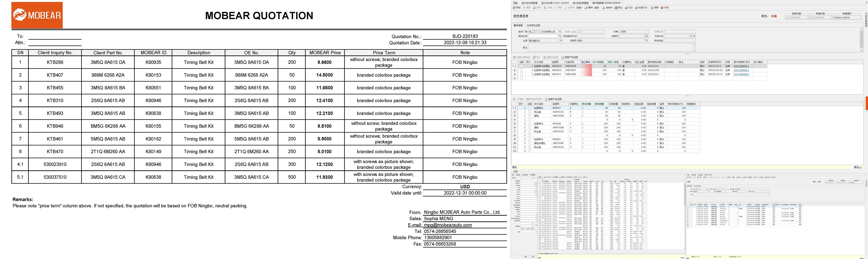Screen dimensions: 868x259
Task: Switch to the 委外到货单管理 tab
Action: 580,3
